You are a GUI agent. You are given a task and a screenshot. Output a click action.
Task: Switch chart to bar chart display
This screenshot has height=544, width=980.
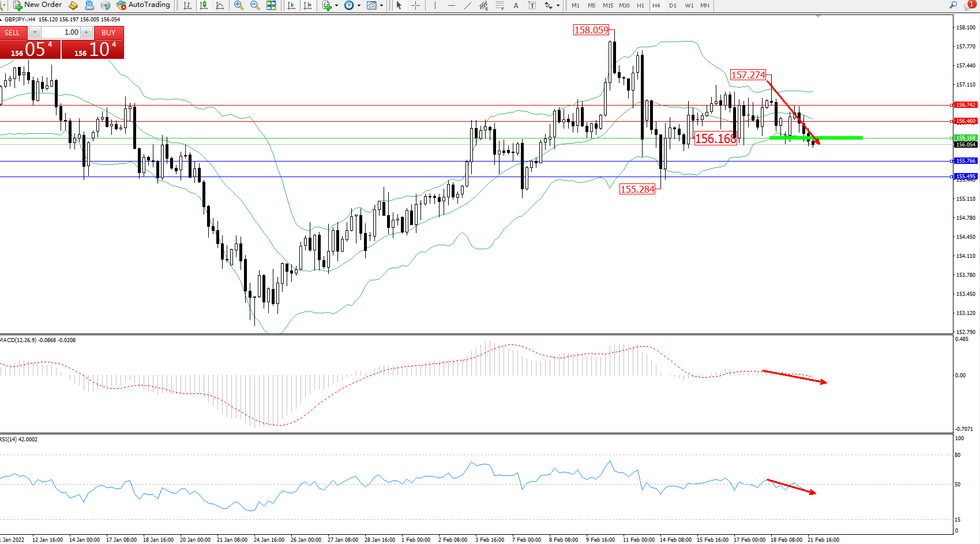click(x=187, y=5)
